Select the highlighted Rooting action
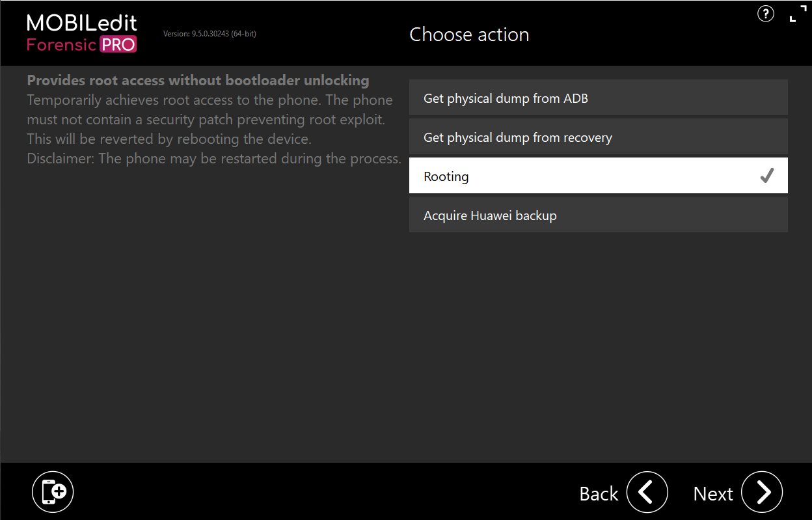The height and width of the screenshot is (520, 812). pos(599,176)
